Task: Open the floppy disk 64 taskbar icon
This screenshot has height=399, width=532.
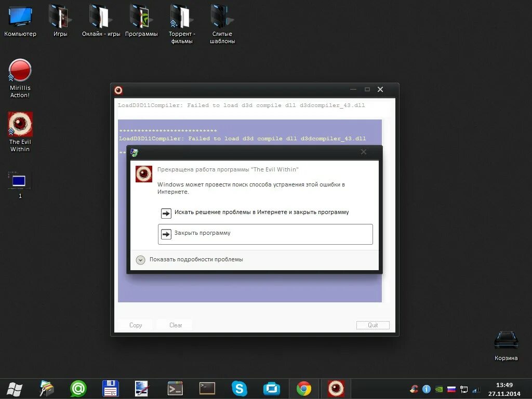Action: [110, 389]
